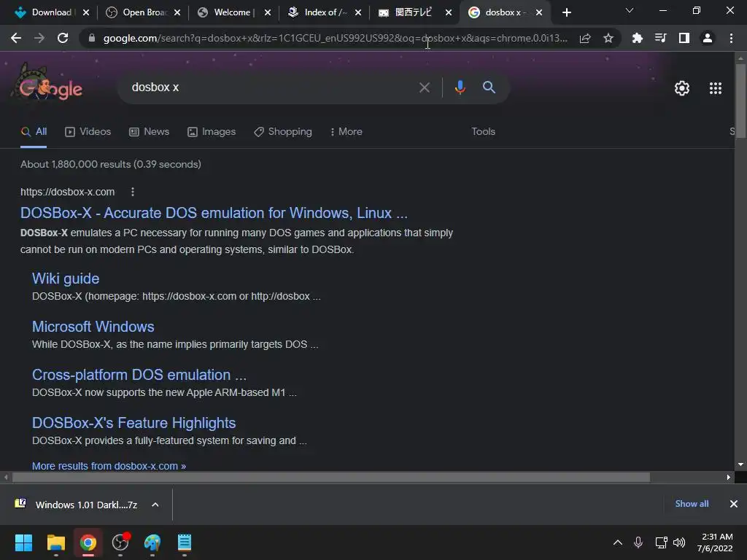Image resolution: width=747 pixels, height=560 pixels.
Task: Close the 'Open Broadcaster' tab
Action: (177, 12)
